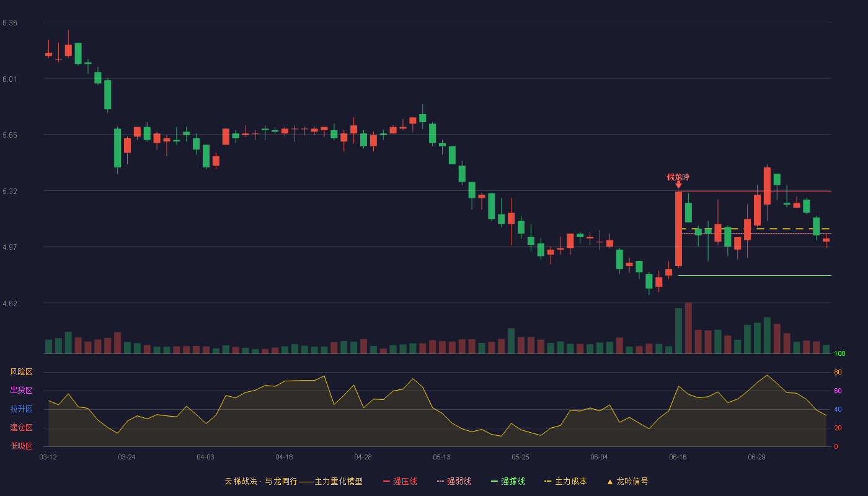Click the 4.62 price axis label
The image size is (868, 496).
pos(10,304)
